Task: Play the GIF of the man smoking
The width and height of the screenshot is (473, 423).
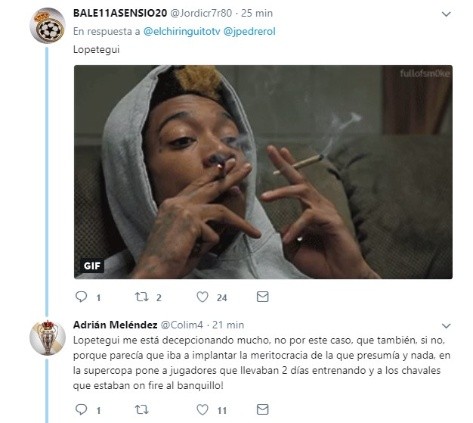Action: pos(263,172)
